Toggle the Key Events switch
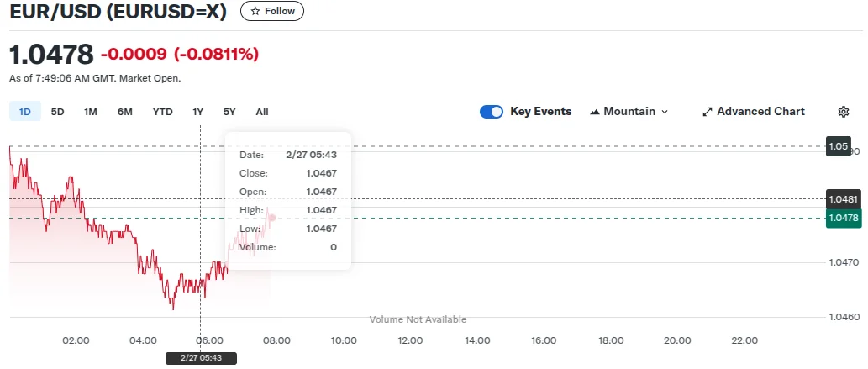 coord(492,112)
